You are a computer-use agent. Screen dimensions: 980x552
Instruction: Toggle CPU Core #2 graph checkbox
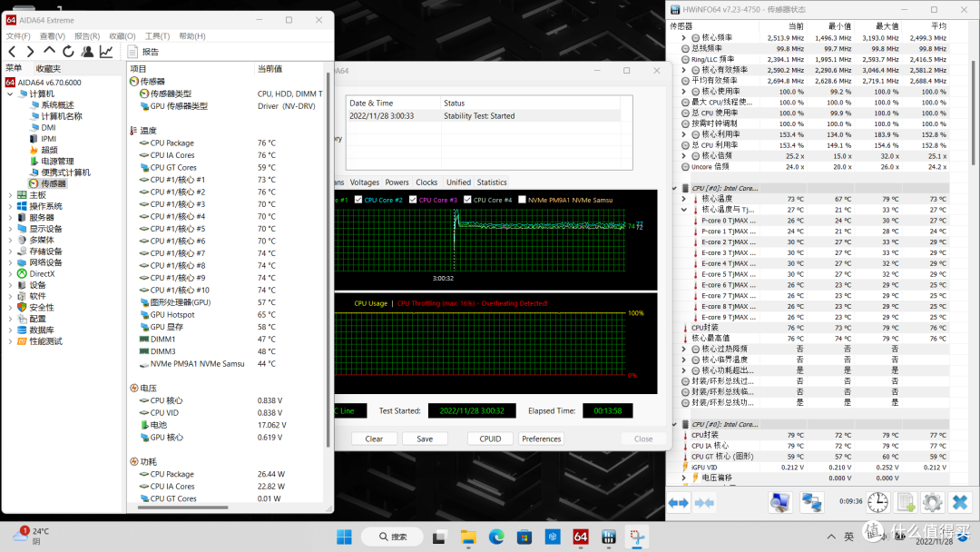(x=358, y=200)
